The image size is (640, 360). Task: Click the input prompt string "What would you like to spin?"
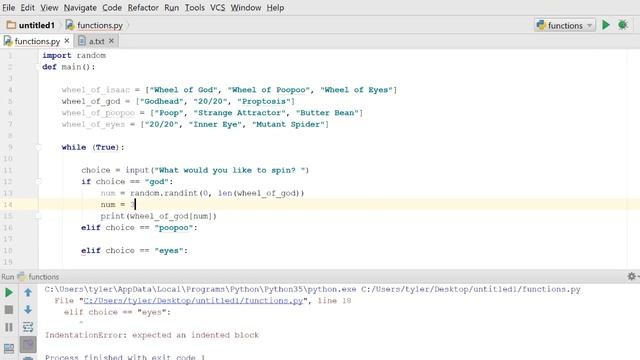[x=231, y=170]
